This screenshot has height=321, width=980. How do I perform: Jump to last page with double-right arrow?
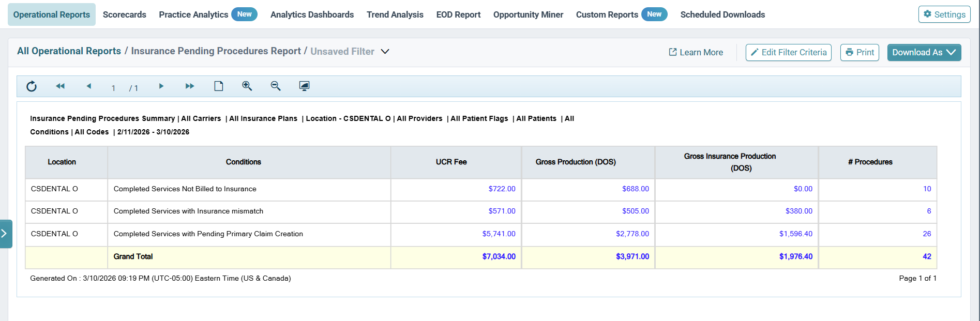190,86
